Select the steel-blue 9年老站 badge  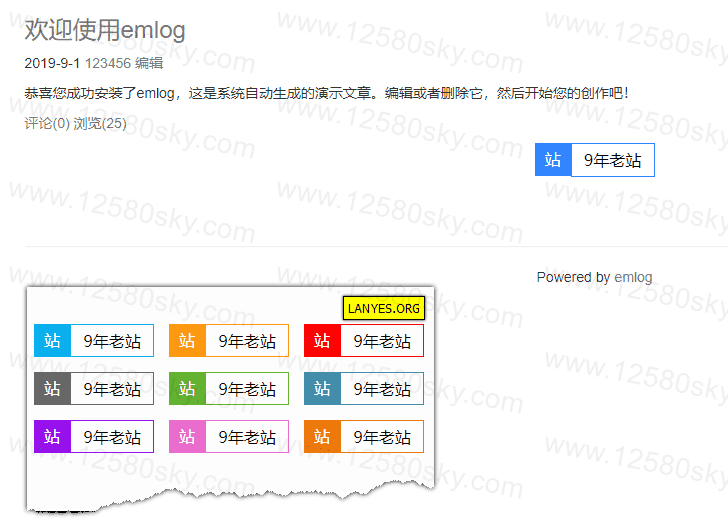point(364,389)
